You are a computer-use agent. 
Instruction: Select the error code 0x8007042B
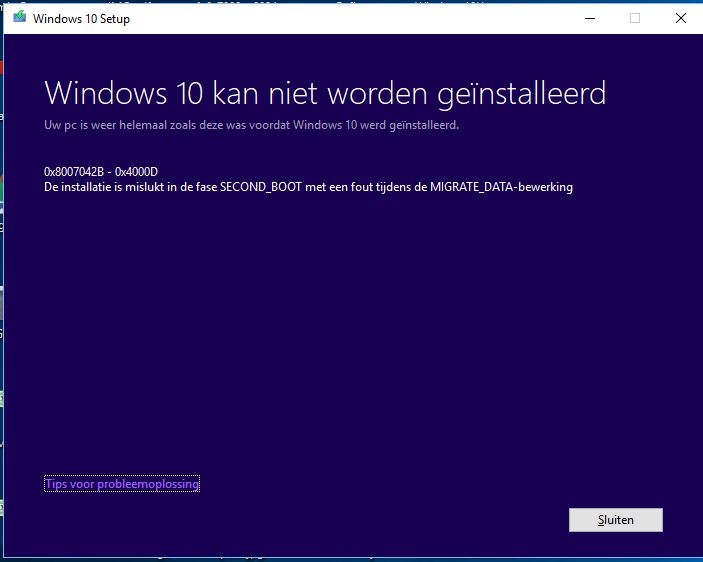point(74,172)
